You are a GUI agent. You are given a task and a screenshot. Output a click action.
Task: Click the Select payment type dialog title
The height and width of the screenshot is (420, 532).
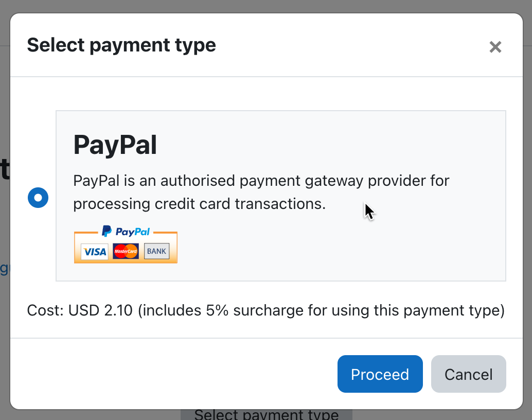pyautogui.click(x=121, y=45)
